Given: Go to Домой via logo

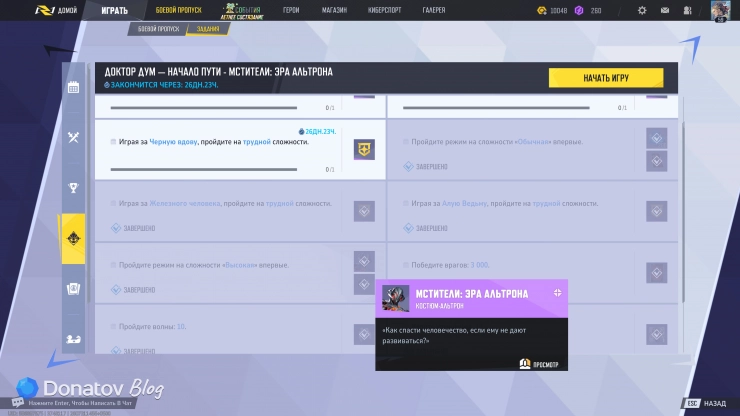Looking at the screenshot, I should pyautogui.click(x=56, y=10).
